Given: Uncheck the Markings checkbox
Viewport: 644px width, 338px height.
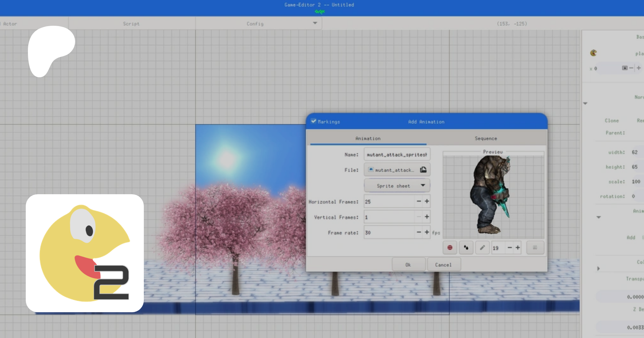Looking at the screenshot, I should coord(313,121).
